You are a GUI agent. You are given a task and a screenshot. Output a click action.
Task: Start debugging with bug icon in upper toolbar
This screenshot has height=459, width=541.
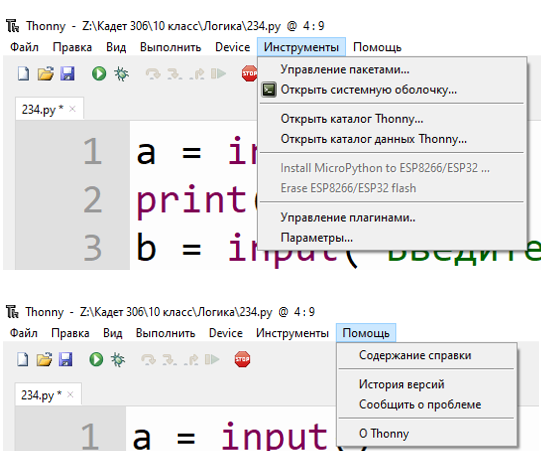pos(121,74)
